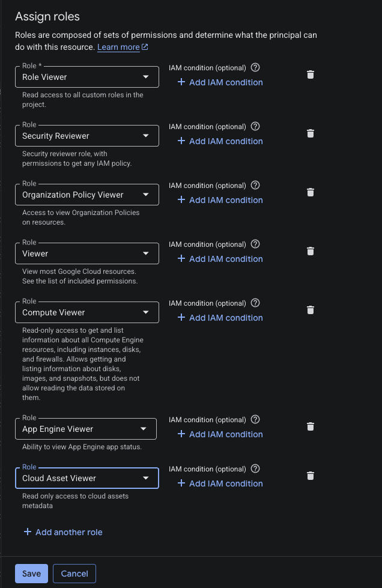The height and width of the screenshot is (588, 382).
Task: Add IAM condition for Organization Policy Viewer
Action: (x=220, y=200)
